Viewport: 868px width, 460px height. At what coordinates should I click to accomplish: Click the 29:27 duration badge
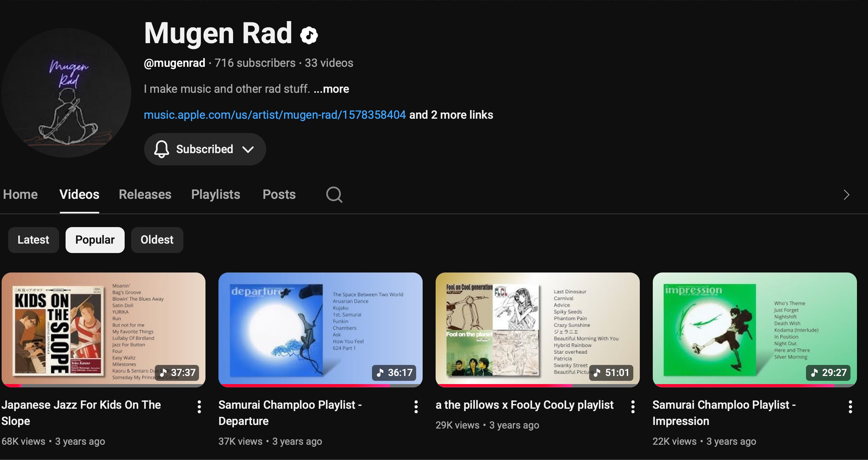828,373
